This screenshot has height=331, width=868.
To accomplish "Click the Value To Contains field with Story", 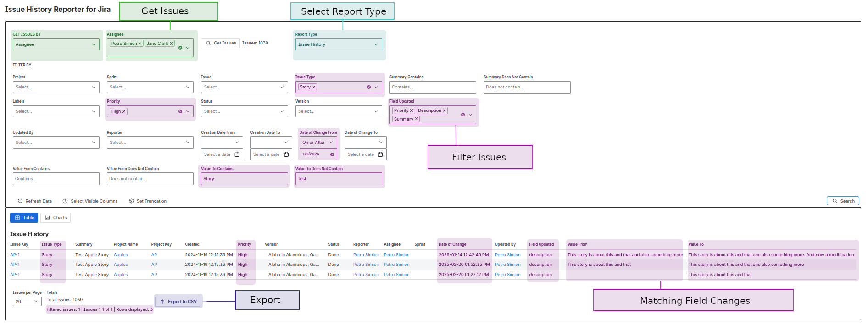I will (244, 179).
